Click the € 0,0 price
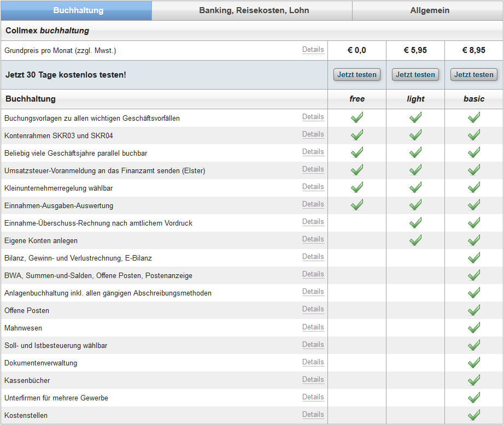Image resolution: width=504 pixels, height=425 pixels. 357,50
